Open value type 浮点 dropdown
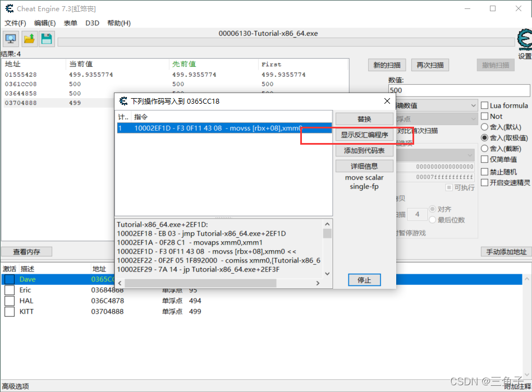The image size is (532, 392). coord(437,119)
